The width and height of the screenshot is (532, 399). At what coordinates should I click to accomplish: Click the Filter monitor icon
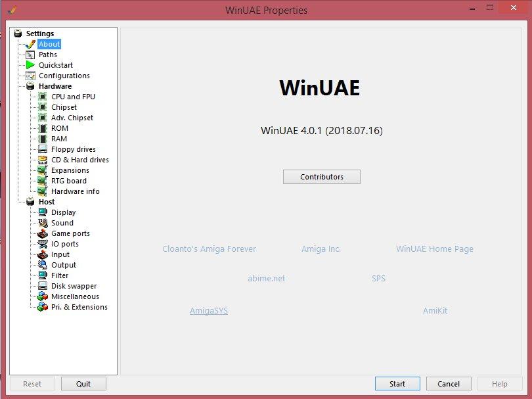click(x=43, y=275)
